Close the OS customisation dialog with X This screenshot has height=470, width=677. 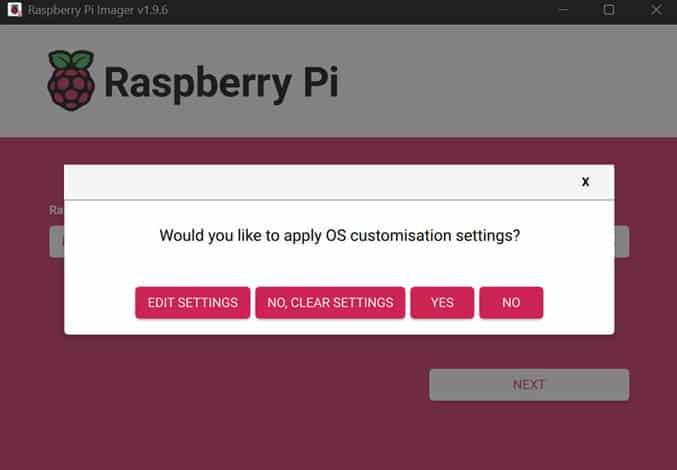[585, 182]
